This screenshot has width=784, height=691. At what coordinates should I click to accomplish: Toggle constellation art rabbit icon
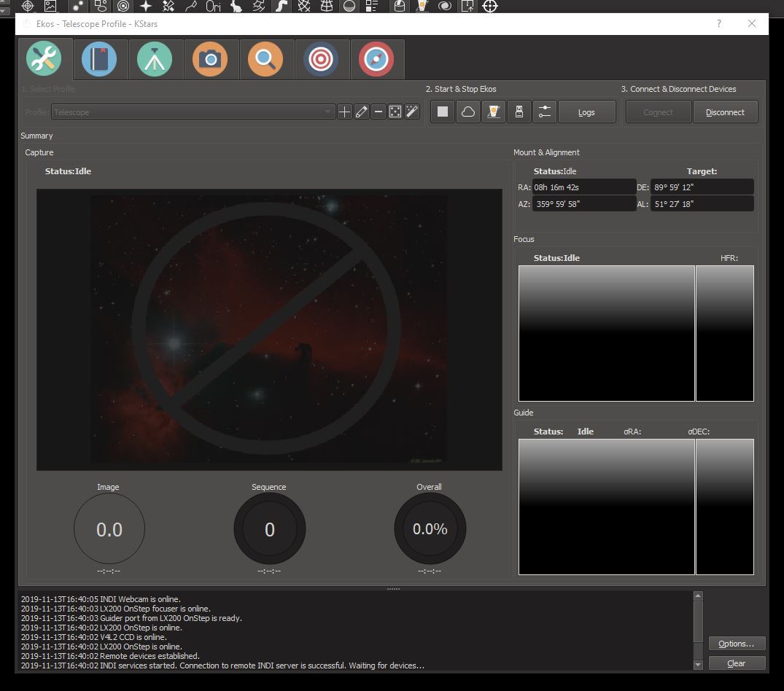tap(236, 6)
